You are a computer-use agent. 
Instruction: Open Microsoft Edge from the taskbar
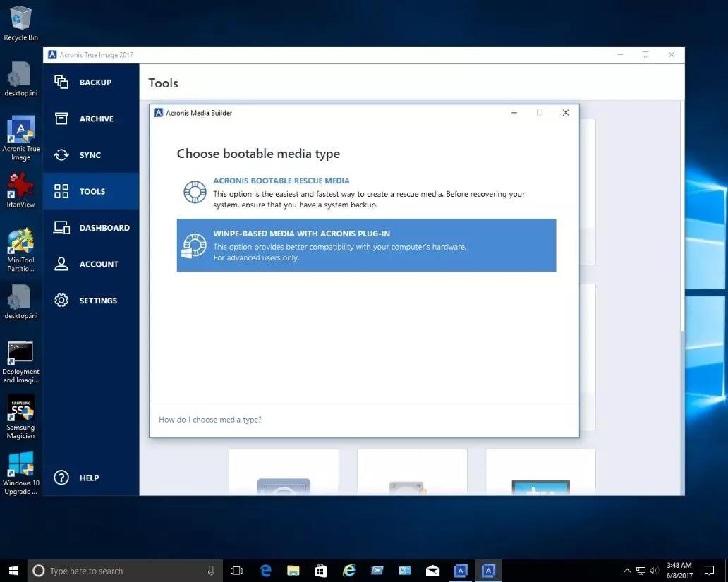tap(266, 571)
